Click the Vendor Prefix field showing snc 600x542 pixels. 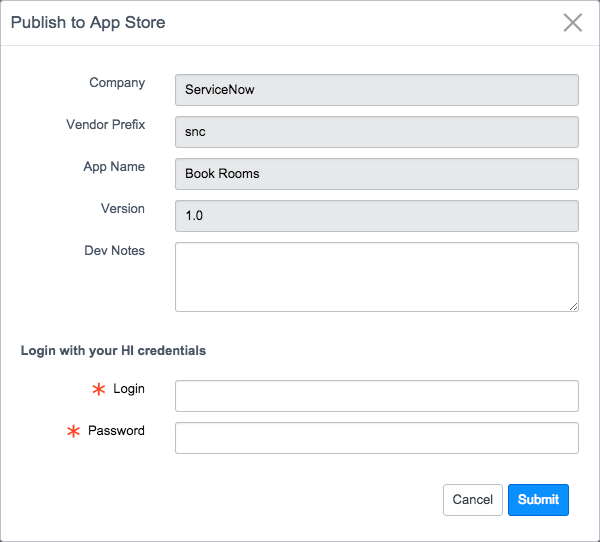pos(377,132)
